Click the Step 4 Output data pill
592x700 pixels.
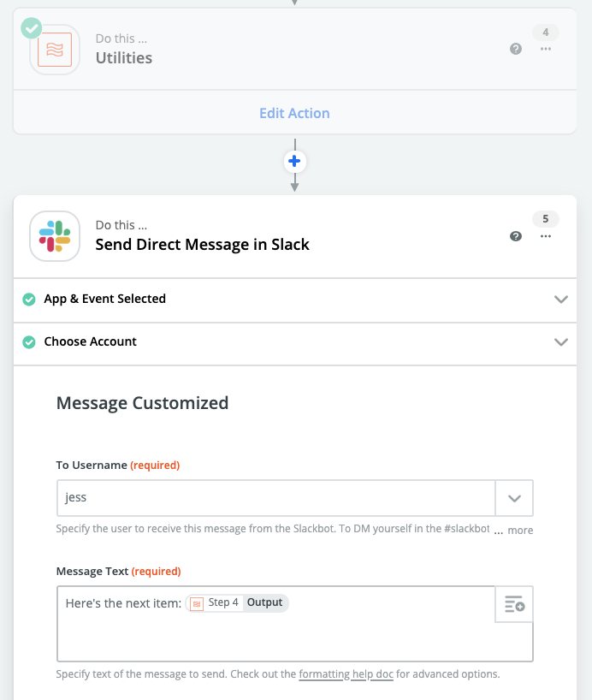click(238, 603)
